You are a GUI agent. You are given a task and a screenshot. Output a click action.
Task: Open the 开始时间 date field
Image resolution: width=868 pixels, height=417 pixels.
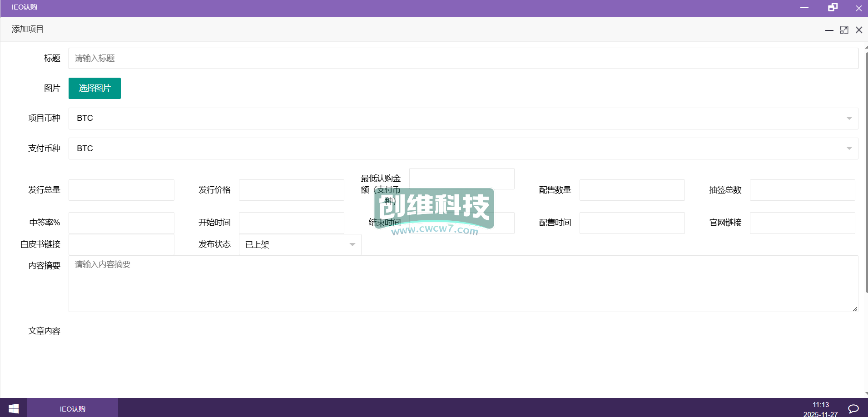click(291, 223)
